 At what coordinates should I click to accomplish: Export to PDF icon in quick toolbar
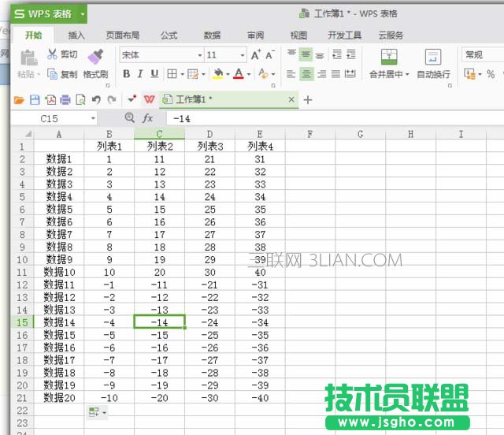pyautogui.click(x=50, y=100)
